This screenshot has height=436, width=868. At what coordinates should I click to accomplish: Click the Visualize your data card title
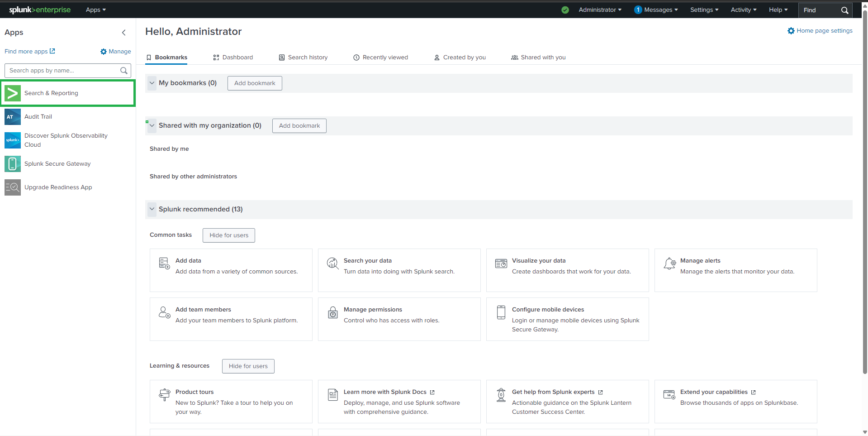(x=539, y=261)
